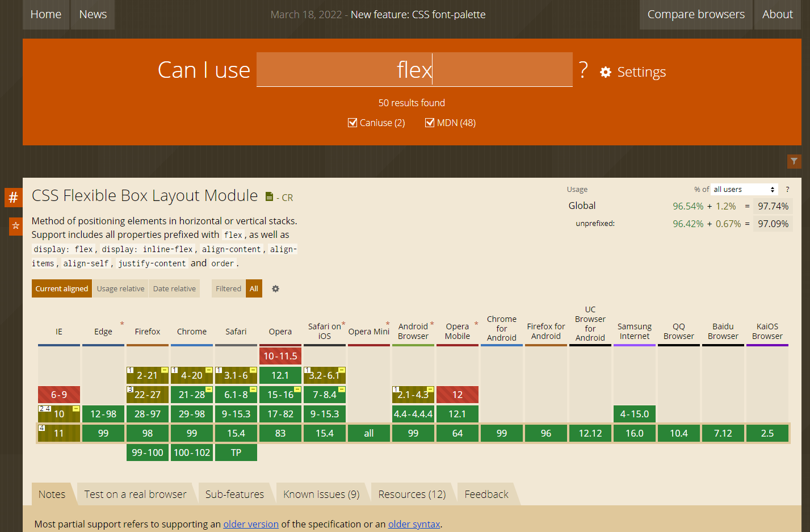Select Android Browser 2.1-4.3 cell
The height and width of the screenshot is (532, 810).
pos(413,395)
